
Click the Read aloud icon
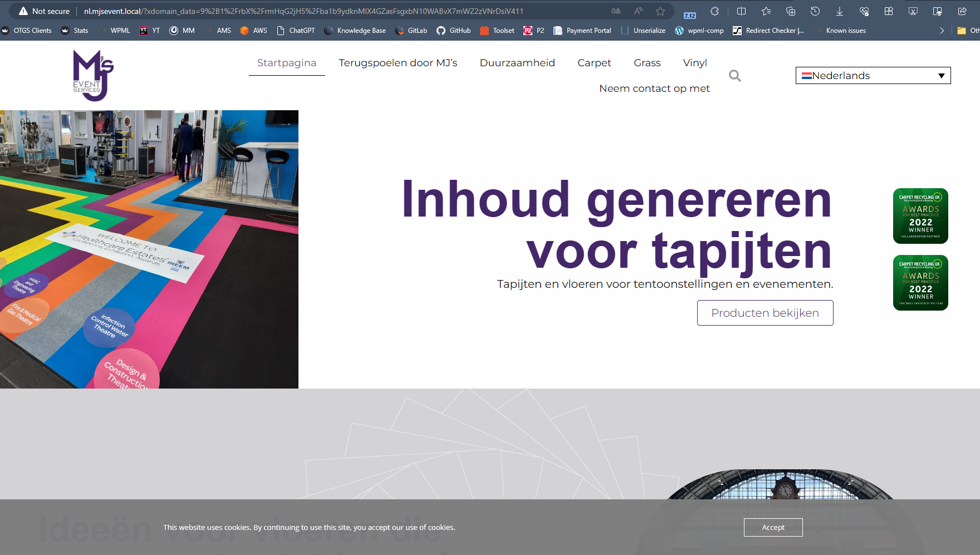638,11
